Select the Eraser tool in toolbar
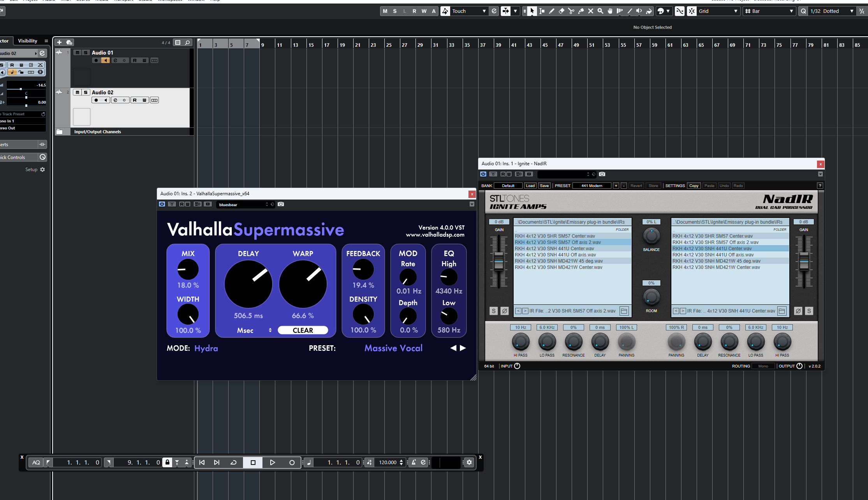The height and width of the screenshot is (500, 868). coord(561,11)
